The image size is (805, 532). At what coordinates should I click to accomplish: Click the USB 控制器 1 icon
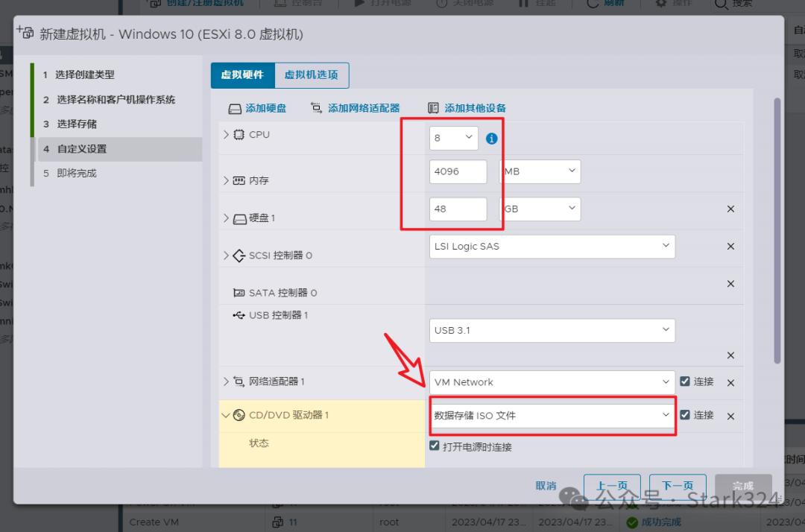click(x=239, y=315)
